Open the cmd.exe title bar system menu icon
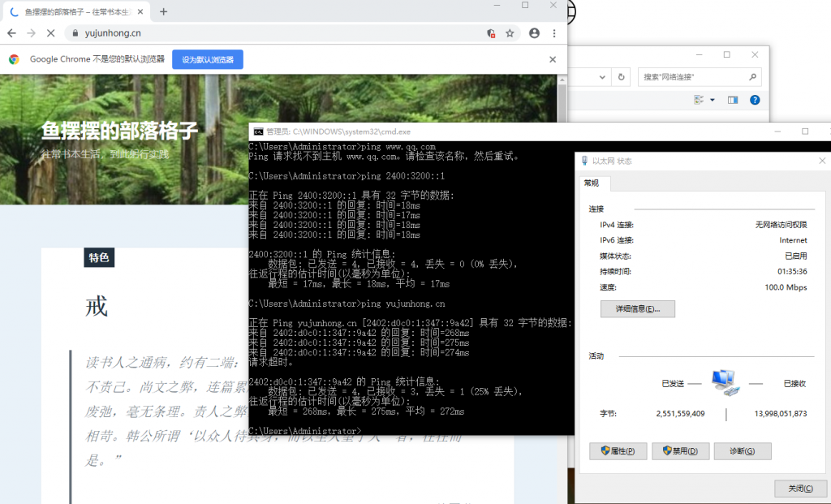This screenshot has width=831, height=504. click(257, 131)
